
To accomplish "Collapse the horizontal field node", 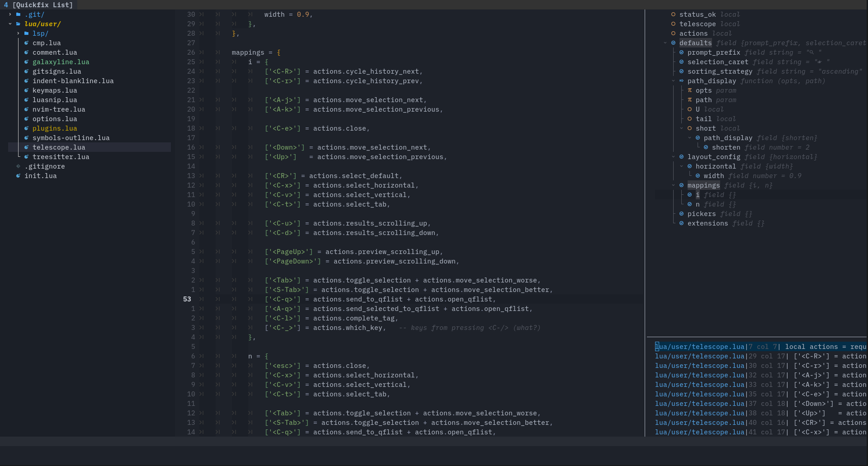I will click(681, 166).
